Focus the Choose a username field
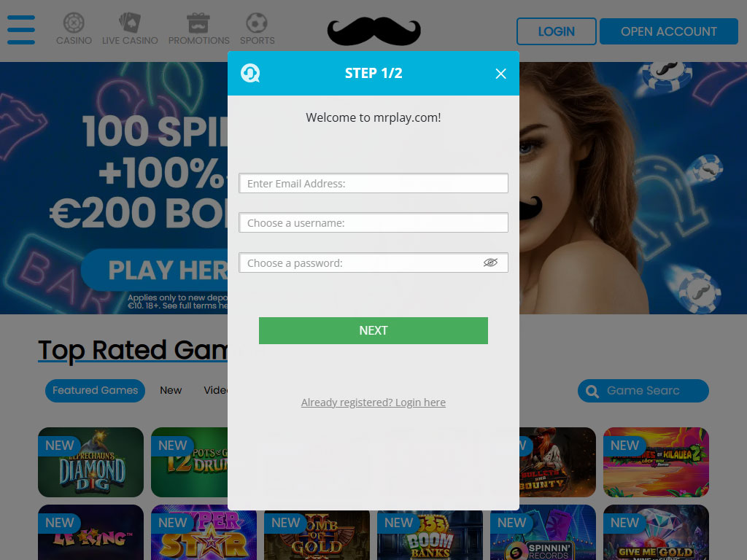 click(373, 223)
